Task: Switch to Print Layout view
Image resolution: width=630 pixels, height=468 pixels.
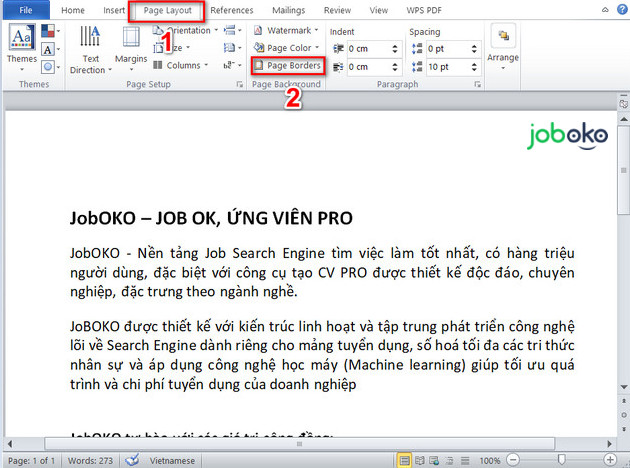Action: [x=404, y=460]
